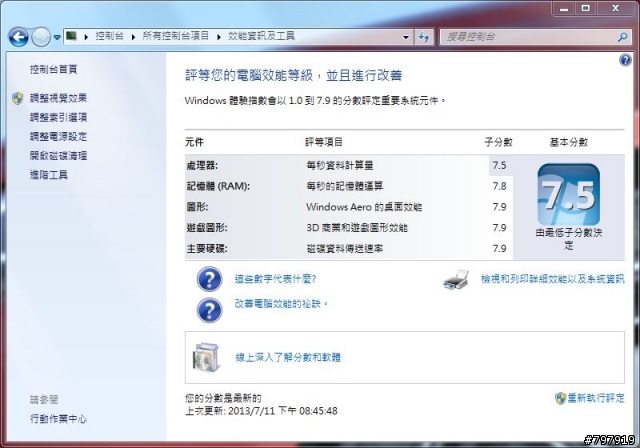Viewport: 640px width, 448px height.
Task: Open the recent pages dropdown arrow
Action: pos(57,37)
